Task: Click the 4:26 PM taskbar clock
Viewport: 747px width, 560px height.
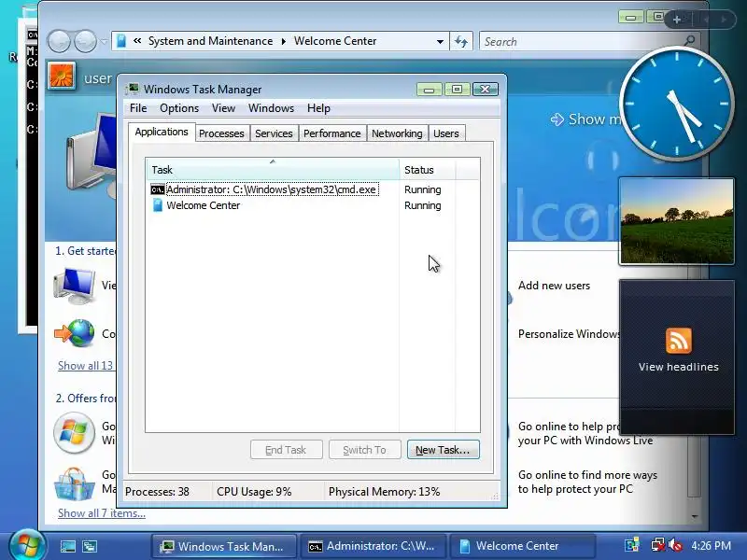Action: pyautogui.click(x=712, y=545)
